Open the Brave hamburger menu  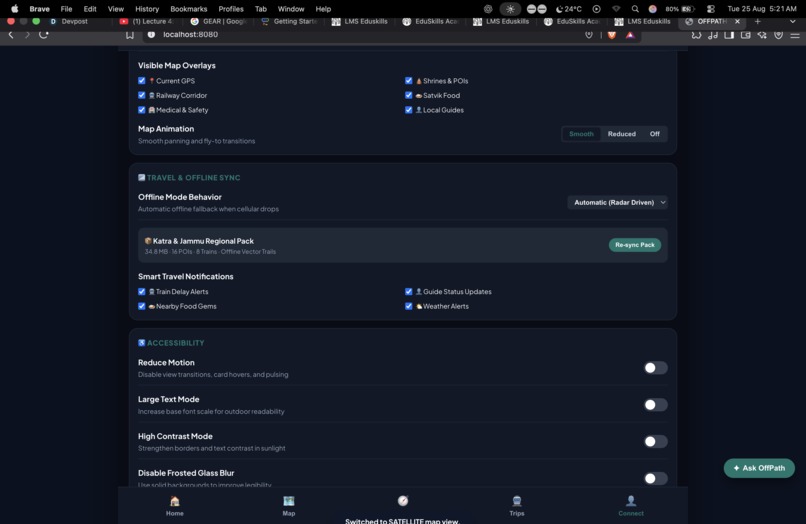coord(795,34)
